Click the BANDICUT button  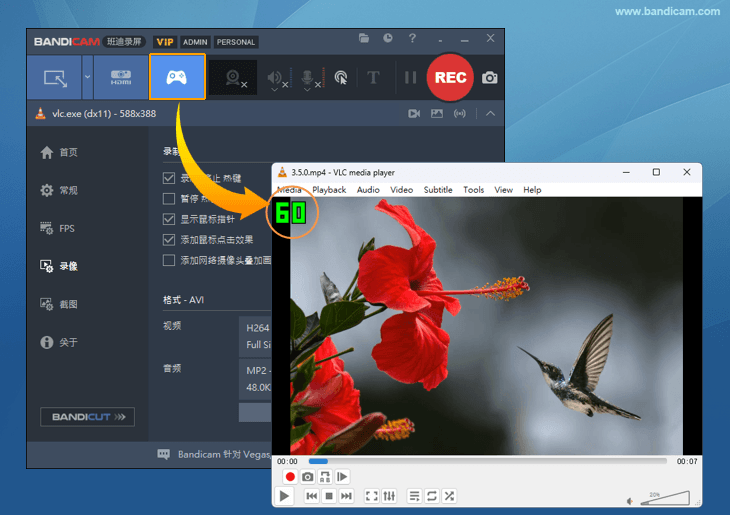[87, 416]
